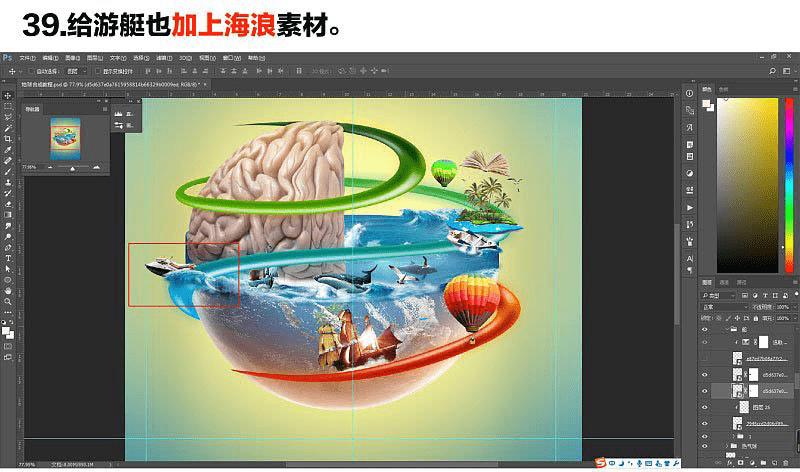Click the Navigator thumbnail preview
This screenshot has width=800, height=472.
coord(65,139)
